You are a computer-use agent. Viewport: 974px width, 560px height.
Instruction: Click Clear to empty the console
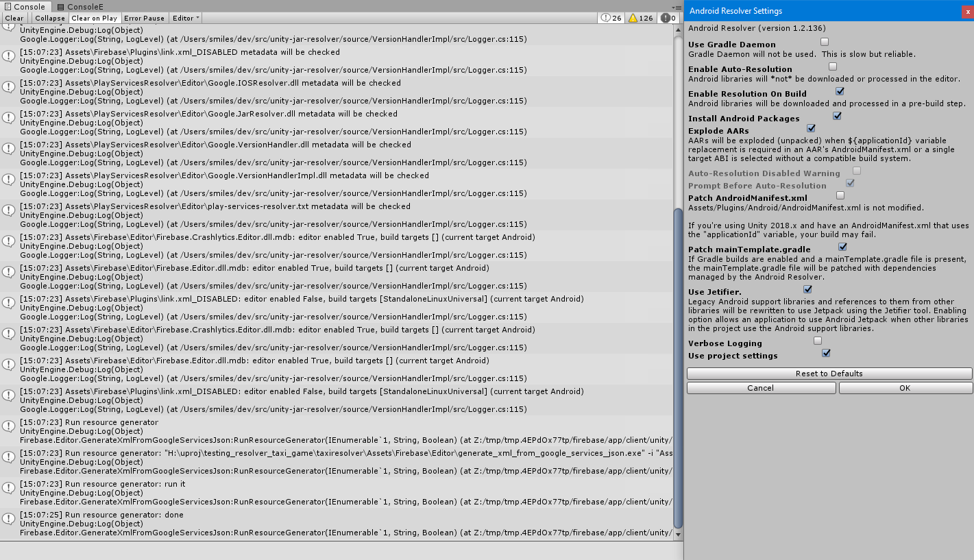14,18
